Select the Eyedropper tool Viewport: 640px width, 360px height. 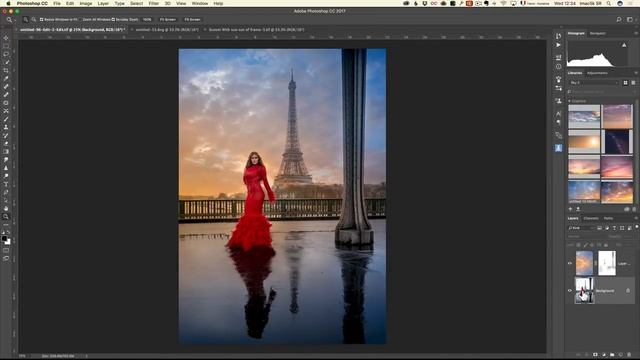(x=6, y=79)
